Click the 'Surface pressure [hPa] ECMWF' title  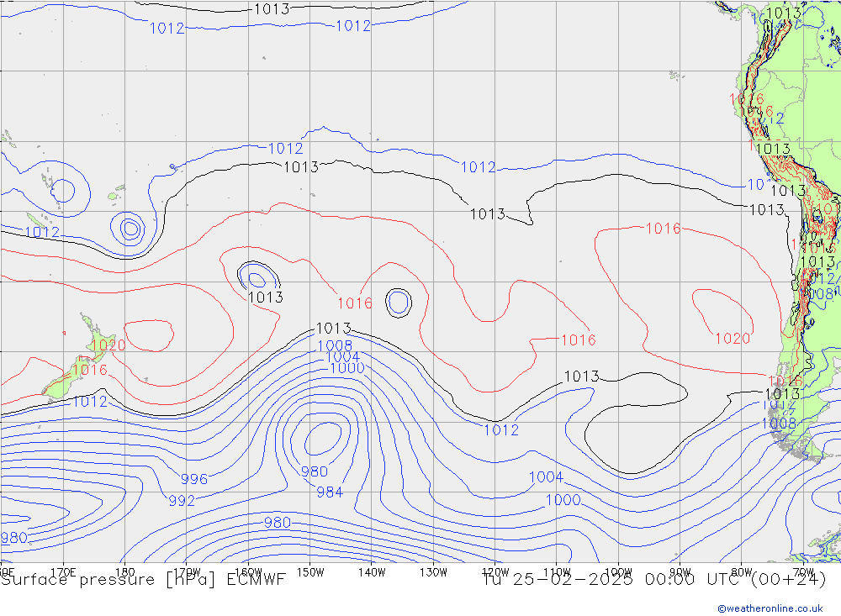pyautogui.click(x=143, y=580)
